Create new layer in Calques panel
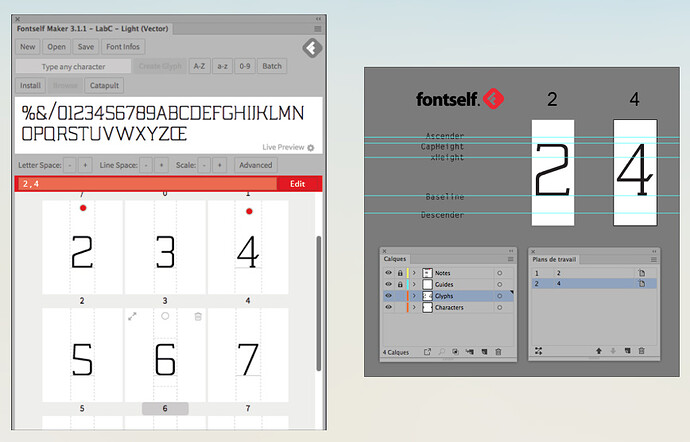Image resolution: width=690 pixels, height=442 pixels. [484, 351]
